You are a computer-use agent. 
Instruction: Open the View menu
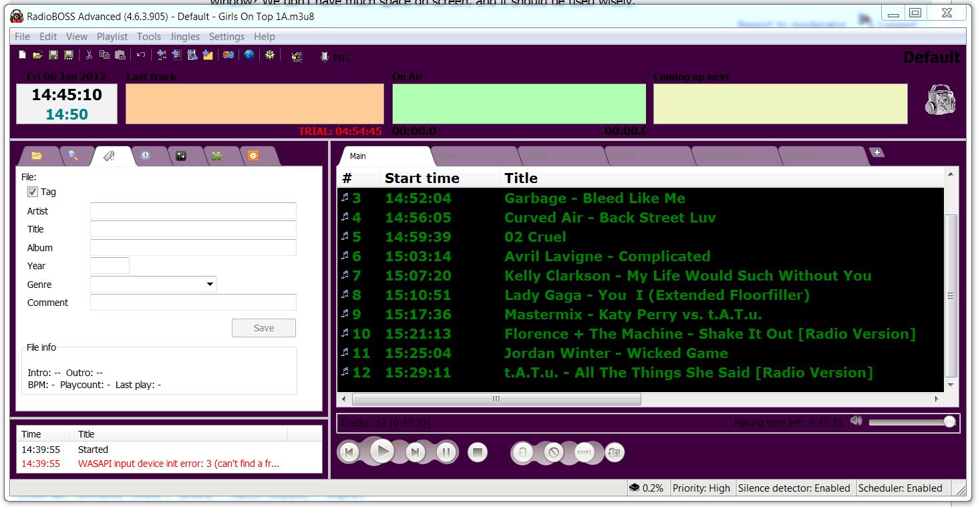click(77, 37)
